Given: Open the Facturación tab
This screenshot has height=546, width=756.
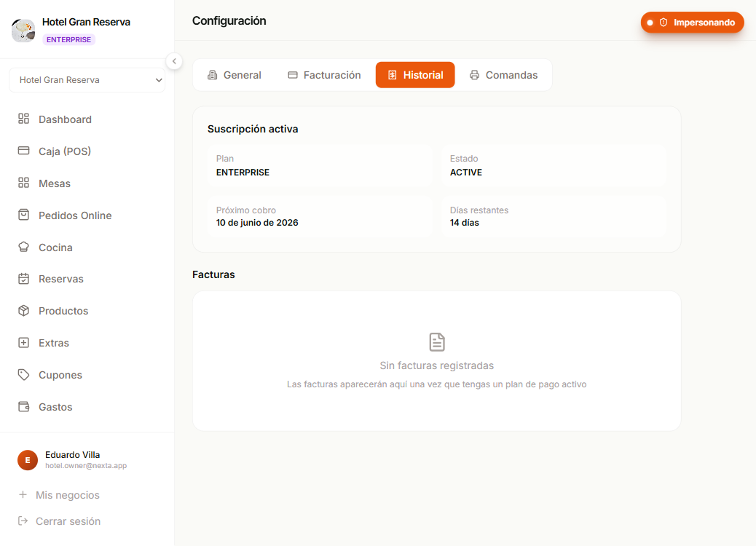Looking at the screenshot, I should pyautogui.click(x=325, y=75).
